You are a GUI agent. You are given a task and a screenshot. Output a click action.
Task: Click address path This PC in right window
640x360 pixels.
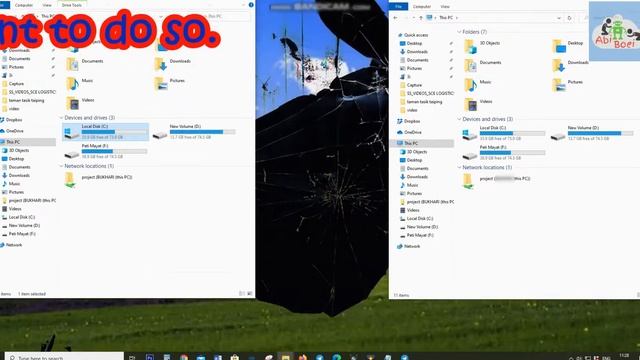click(446, 18)
